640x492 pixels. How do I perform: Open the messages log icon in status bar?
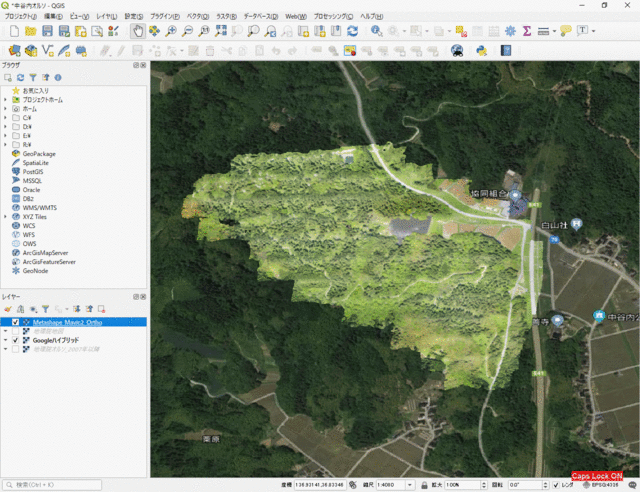tap(632, 485)
